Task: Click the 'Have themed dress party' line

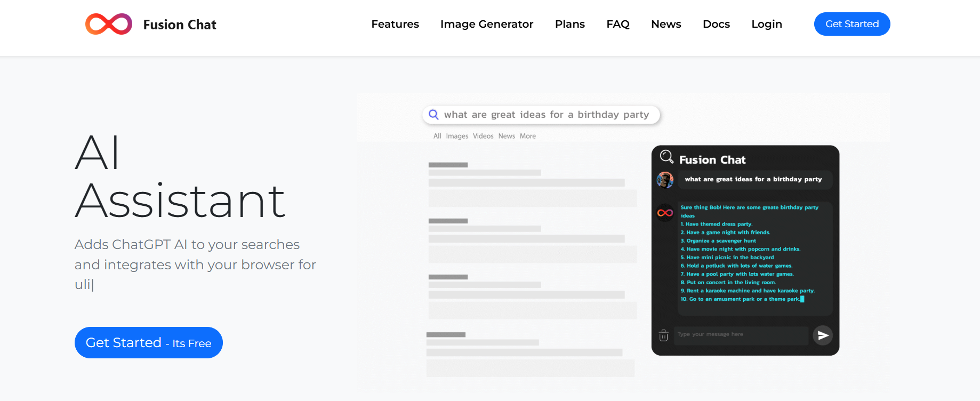Action: tap(717, 224)
